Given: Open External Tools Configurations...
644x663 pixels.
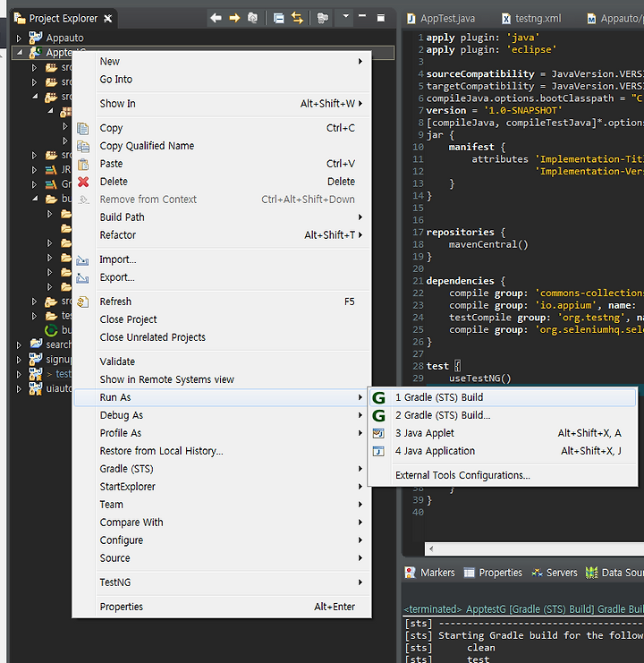Looking at the screenshot, I should [x=503, y=476].
